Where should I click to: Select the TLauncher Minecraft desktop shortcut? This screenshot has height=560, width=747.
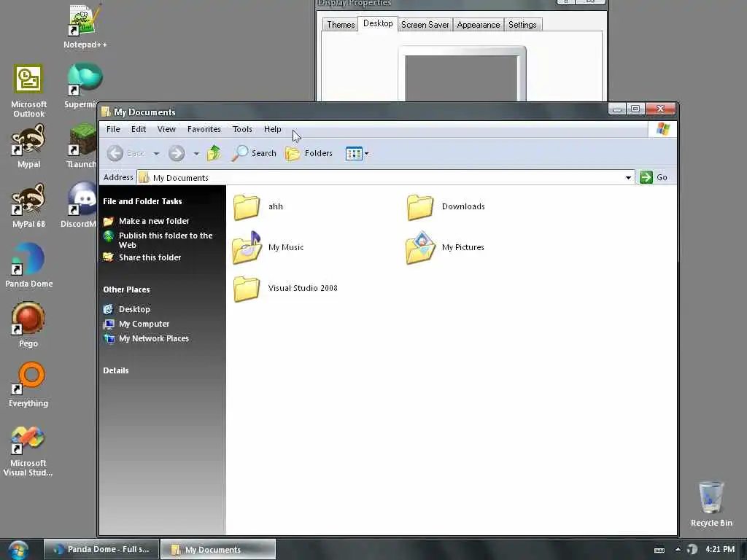[81, 146]
